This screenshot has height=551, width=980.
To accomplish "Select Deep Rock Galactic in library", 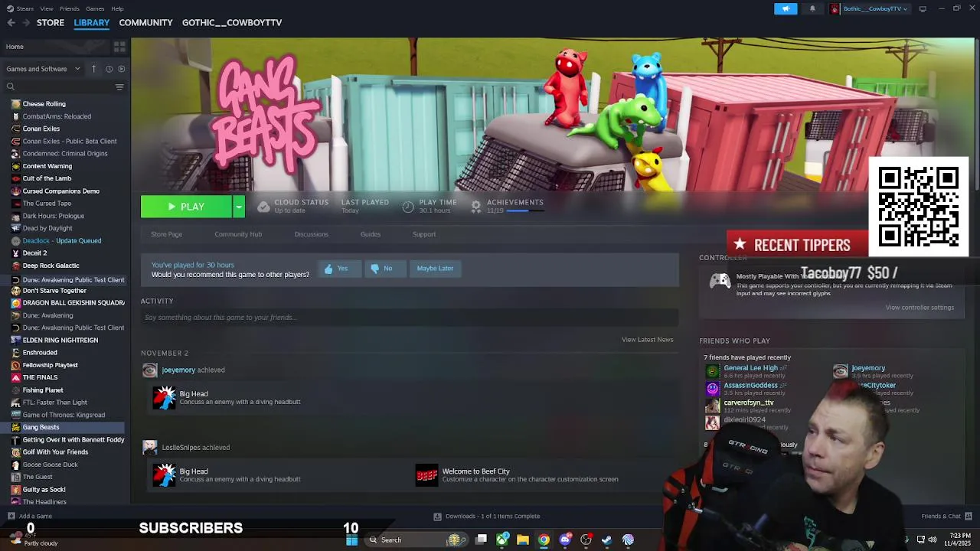I will point(51,266).
